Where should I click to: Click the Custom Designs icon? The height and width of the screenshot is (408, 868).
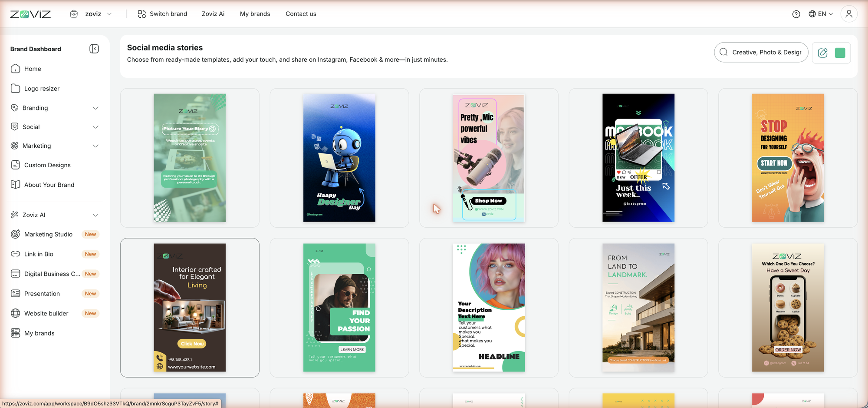point(15,165)
